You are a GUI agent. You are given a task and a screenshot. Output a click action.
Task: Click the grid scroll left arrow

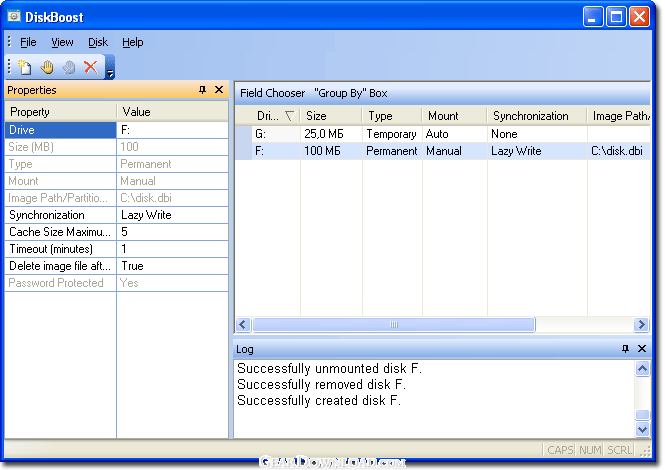(x=243, y=325)
